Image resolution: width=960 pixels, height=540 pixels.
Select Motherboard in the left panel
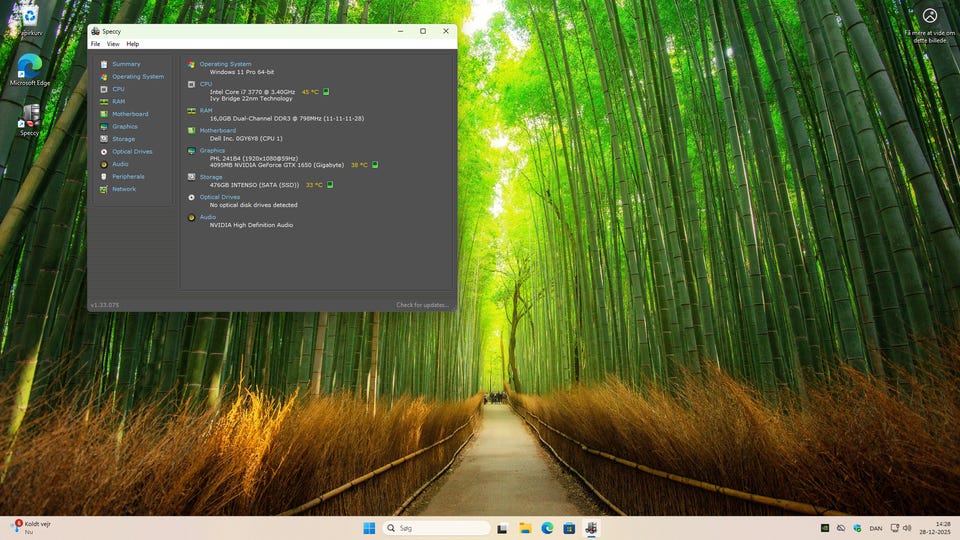129,114
